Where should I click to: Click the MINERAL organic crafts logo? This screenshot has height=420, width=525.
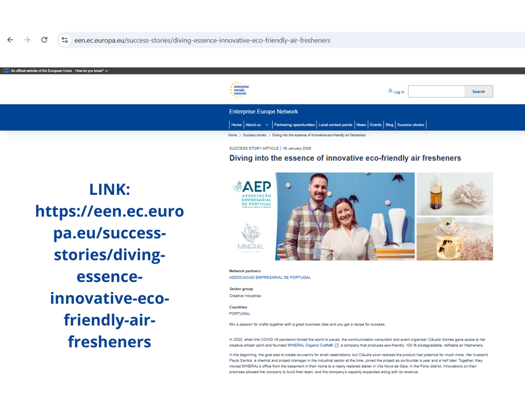(250, 238)
